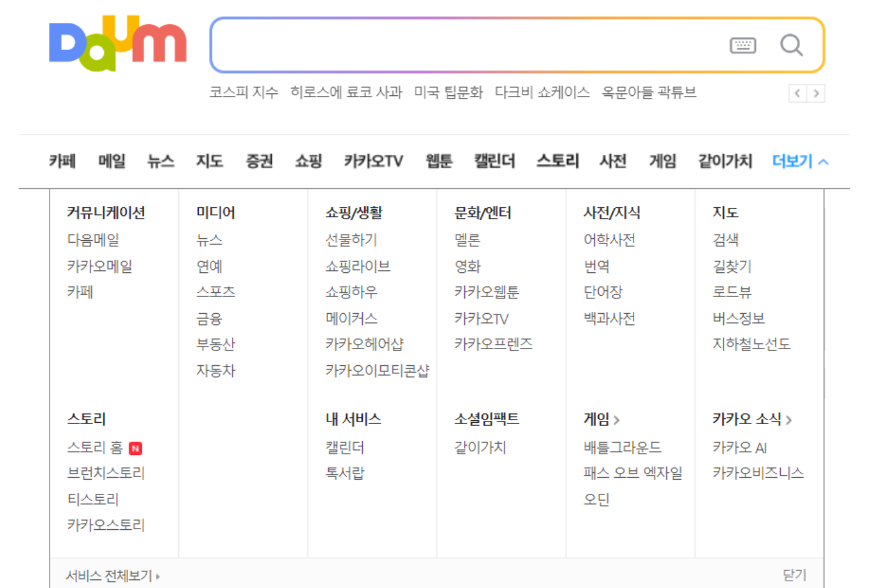Viewport: 873px width, 588px height.
Task: Close the services panel with 닫기
Action: [794, 575]
